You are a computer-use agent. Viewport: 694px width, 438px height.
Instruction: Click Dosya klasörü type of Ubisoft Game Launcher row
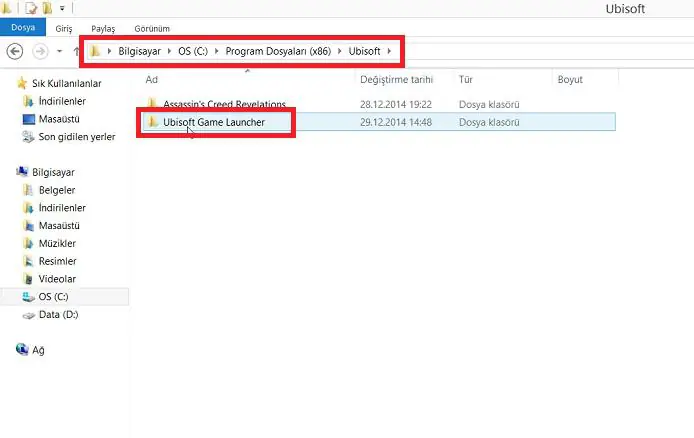point(489,122)
